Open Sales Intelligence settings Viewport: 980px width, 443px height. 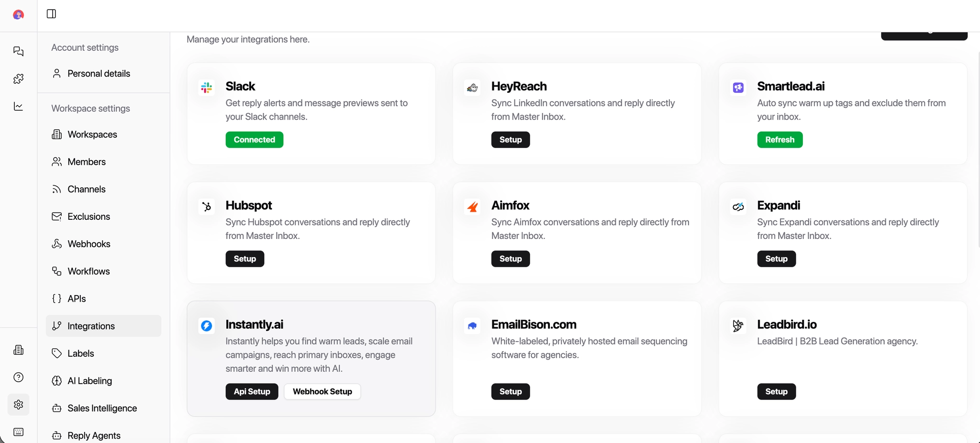[102, 408]
